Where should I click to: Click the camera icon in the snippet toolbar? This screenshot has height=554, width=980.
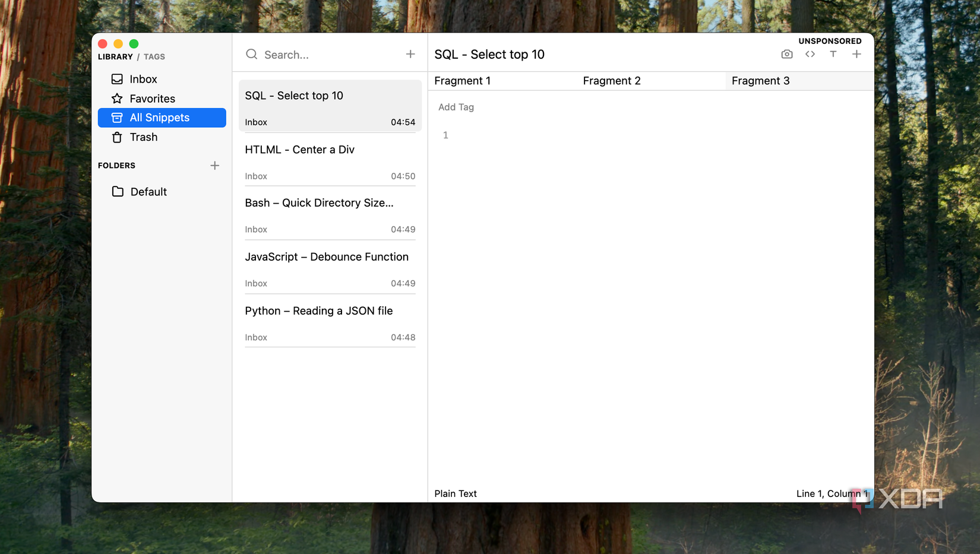[x=786, y=54]
